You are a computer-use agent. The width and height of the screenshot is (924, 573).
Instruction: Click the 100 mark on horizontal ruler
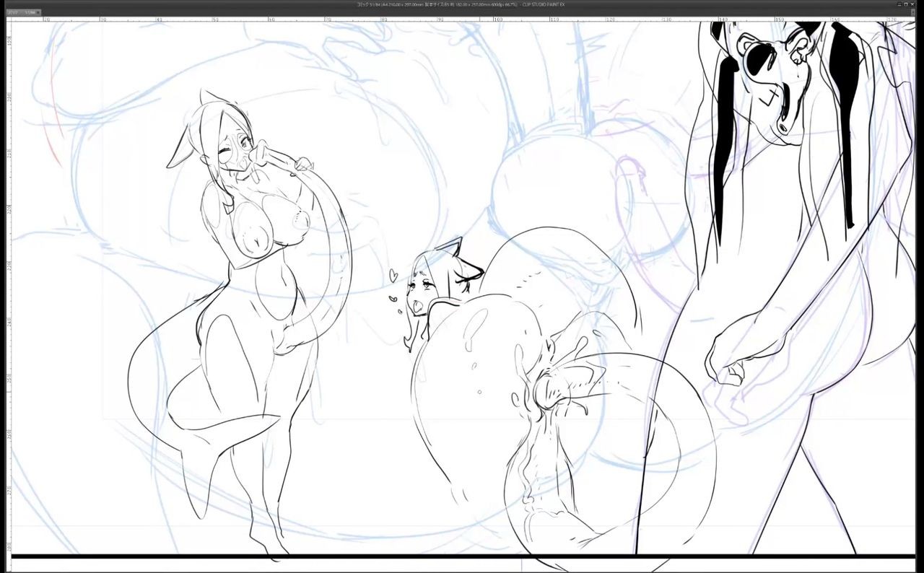[497, 19]
